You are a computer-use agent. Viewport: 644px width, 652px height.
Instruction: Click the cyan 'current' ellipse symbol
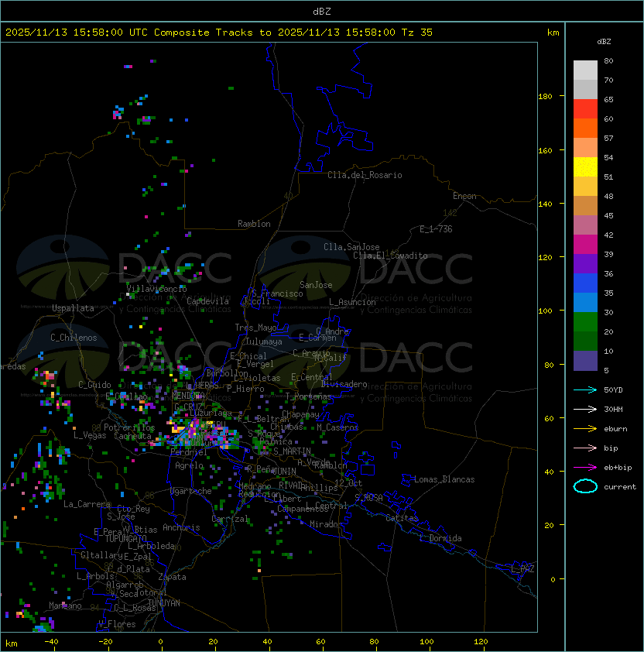point(585,486)
